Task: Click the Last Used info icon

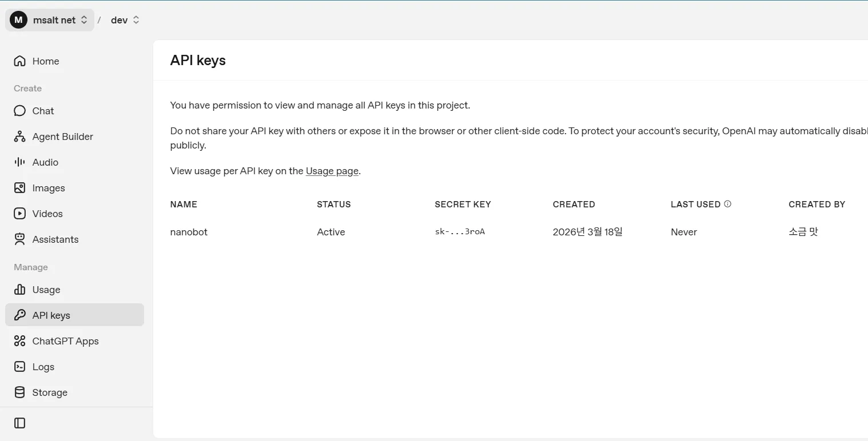Action: point(727,204)
